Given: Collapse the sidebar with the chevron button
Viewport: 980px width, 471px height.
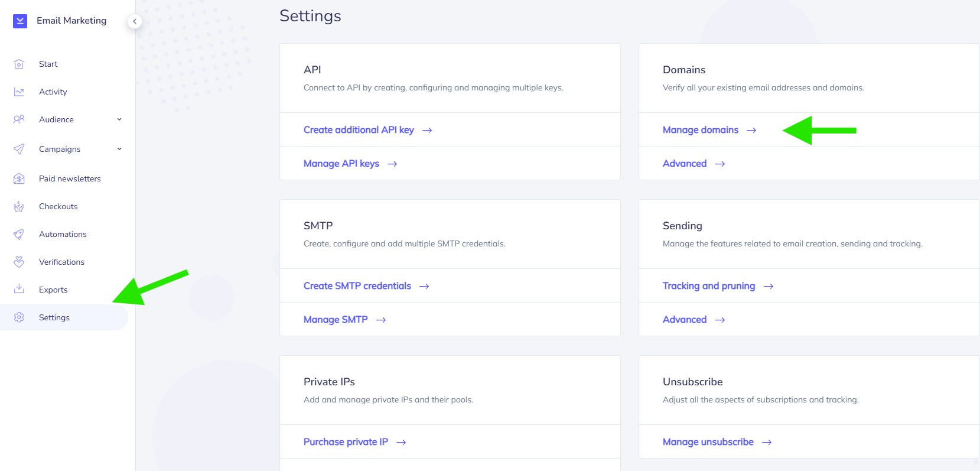Looking at the screenshot, I should click(135, 21).
